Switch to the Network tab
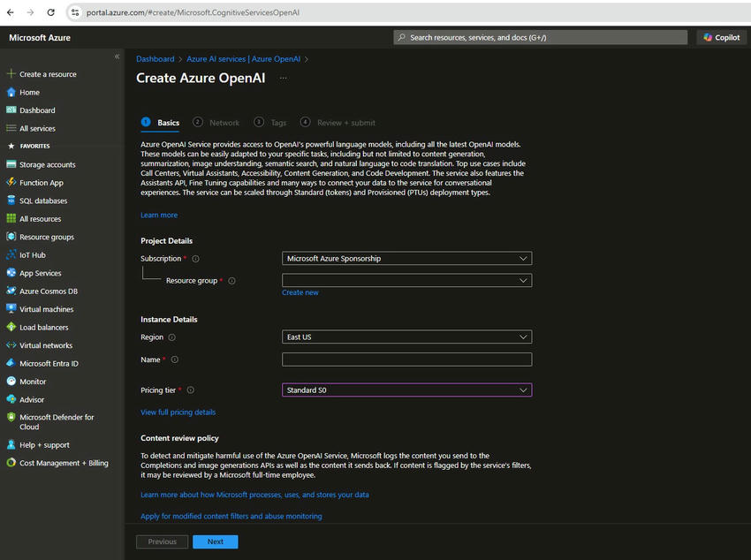The image size is (751, 560). 224,123
